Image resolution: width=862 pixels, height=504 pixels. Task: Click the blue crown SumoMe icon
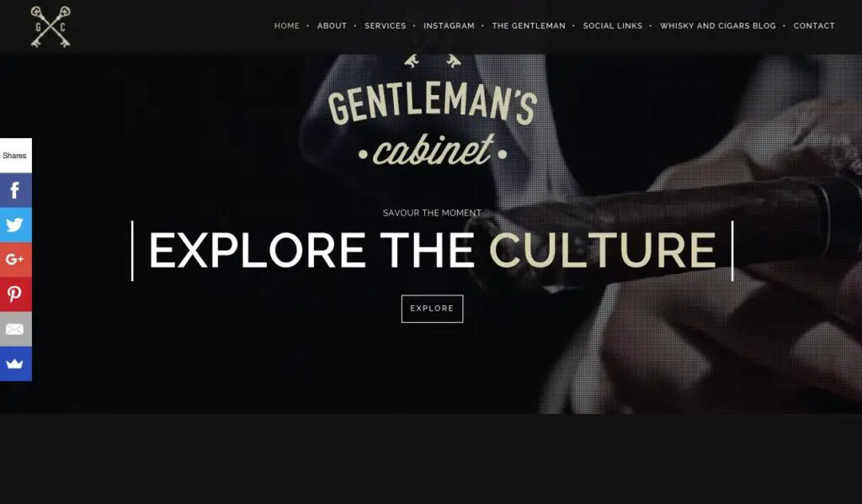coord(15,363)
